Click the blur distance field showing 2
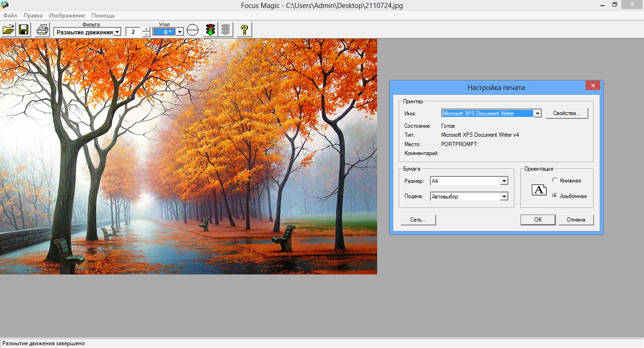 click(x=133, y=32)
